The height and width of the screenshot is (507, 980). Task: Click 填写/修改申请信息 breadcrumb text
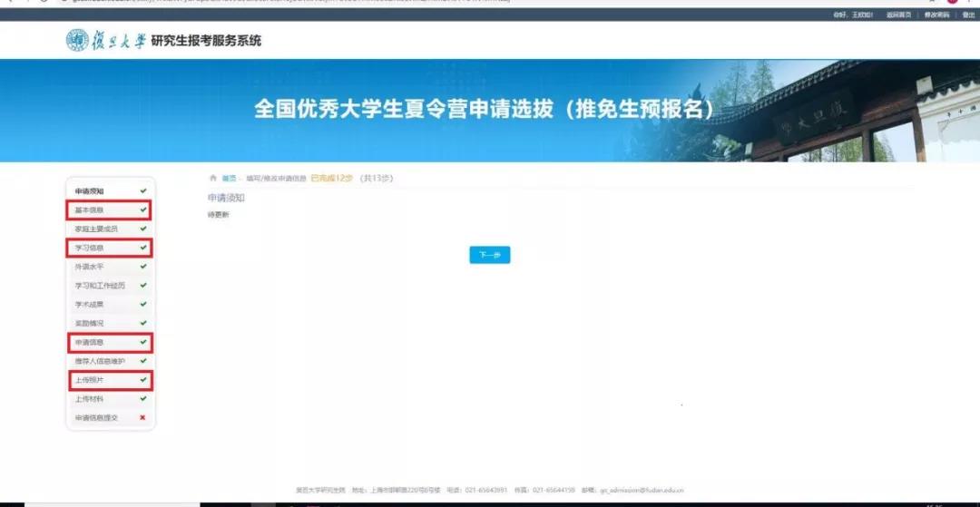coord(276,179)
